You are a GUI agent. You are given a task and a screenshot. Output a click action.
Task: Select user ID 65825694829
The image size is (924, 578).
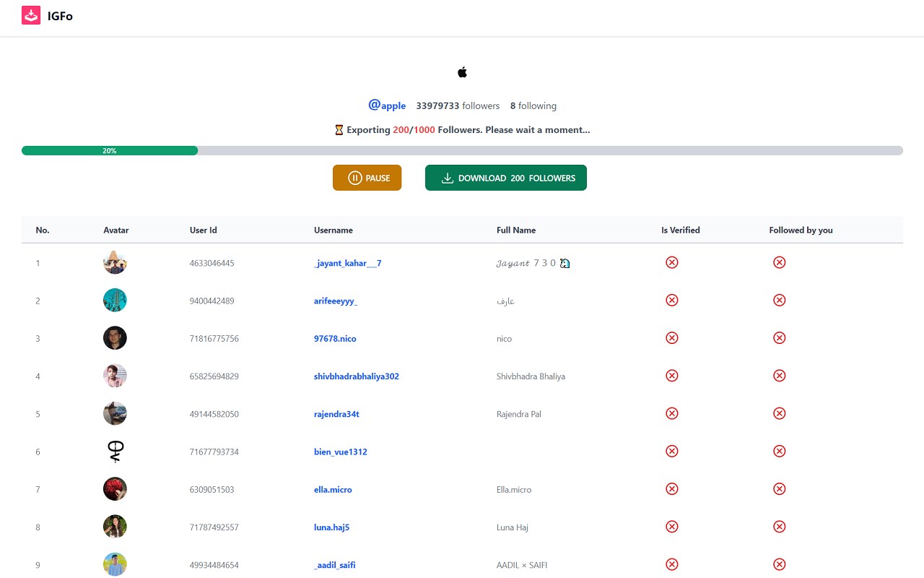[x=214, y=376]
